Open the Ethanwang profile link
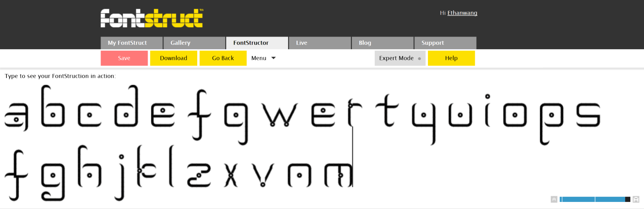644x209 pixels. pyautogui.click(x=462, y=13)
